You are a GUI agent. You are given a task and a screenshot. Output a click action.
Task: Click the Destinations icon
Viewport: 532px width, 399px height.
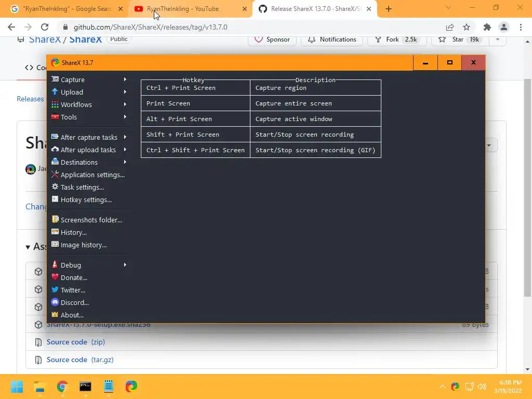(55, 162)
